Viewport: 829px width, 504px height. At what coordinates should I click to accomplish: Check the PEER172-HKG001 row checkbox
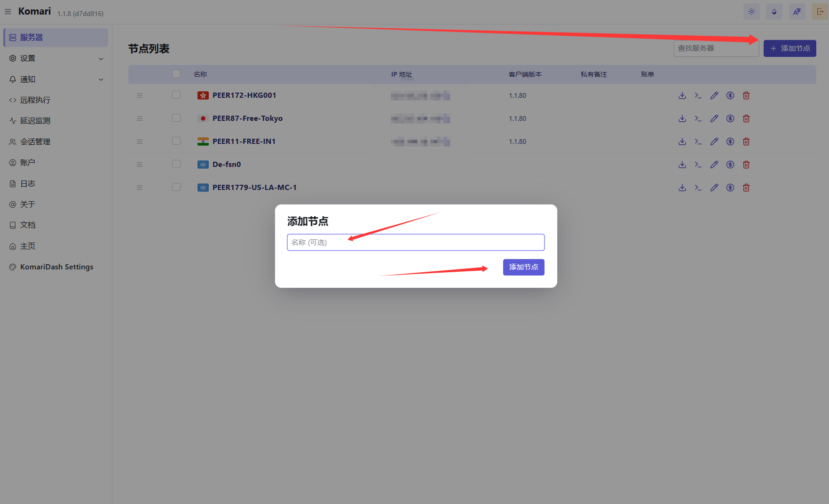(176, 95)
